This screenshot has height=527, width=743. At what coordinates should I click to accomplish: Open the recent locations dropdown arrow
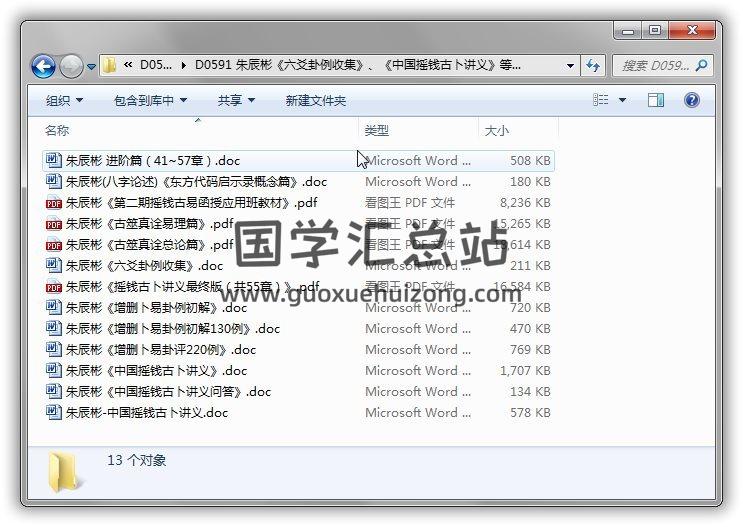[x=91, y=67]
